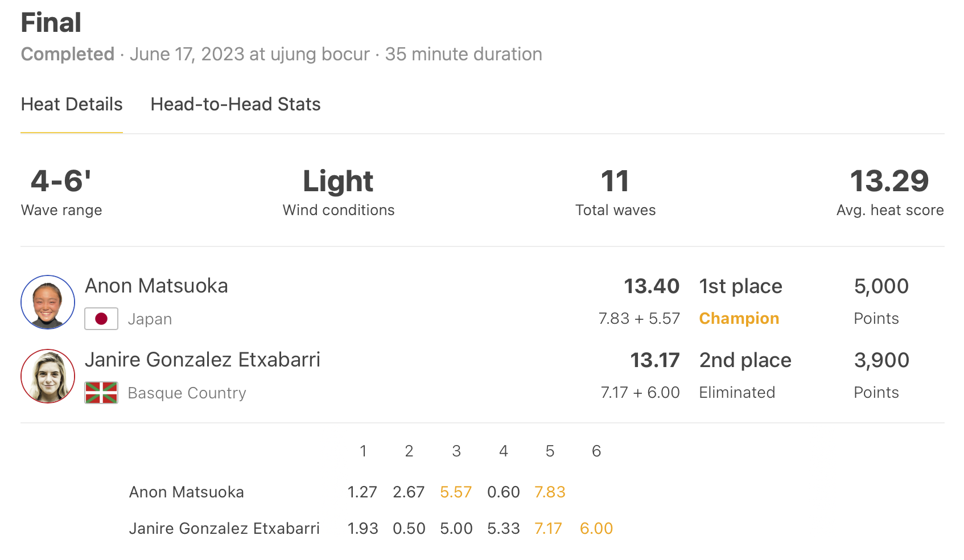Click the 13.17 heat total
The width and height of the screenshot is (964, 560).
pyautogui.click(x=655, y=360)
